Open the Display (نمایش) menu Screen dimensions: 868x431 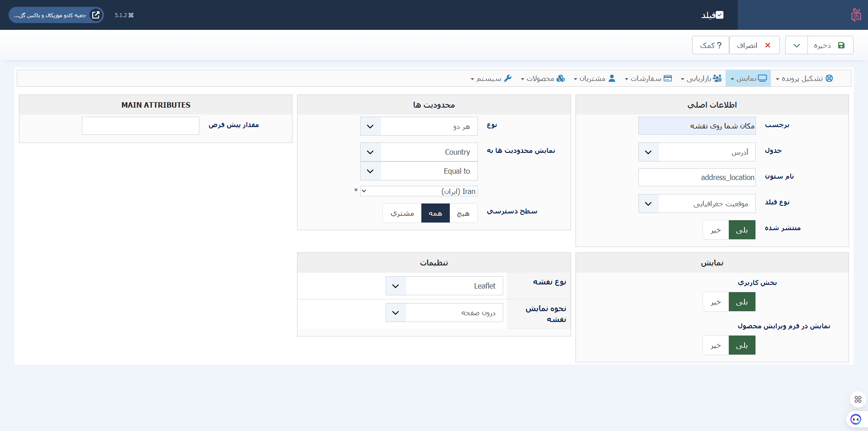748,79
